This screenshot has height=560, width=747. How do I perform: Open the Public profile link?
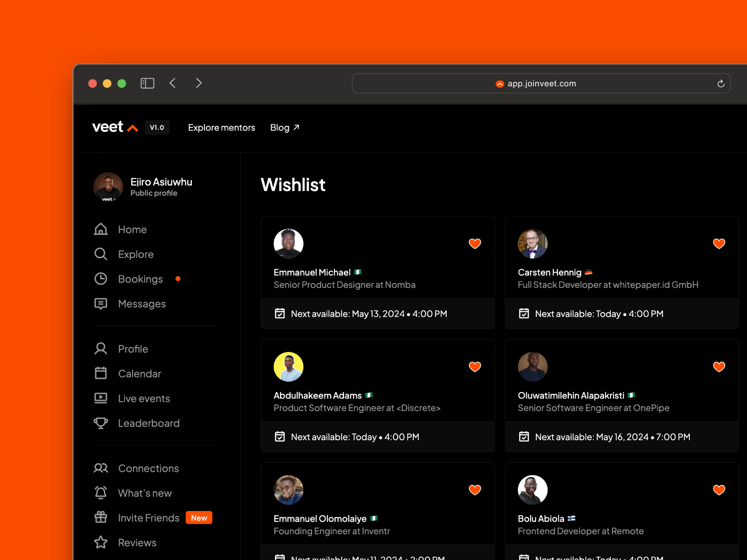point(154,193)
